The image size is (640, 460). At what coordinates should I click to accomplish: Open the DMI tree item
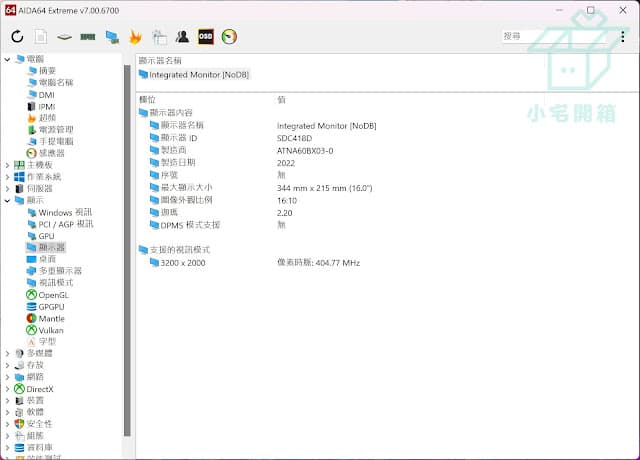[41, 95]
